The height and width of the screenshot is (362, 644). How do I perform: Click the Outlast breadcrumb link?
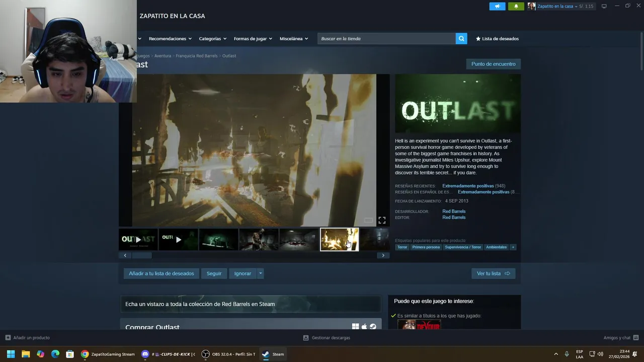pyautogui.click(x=229, y=56)
